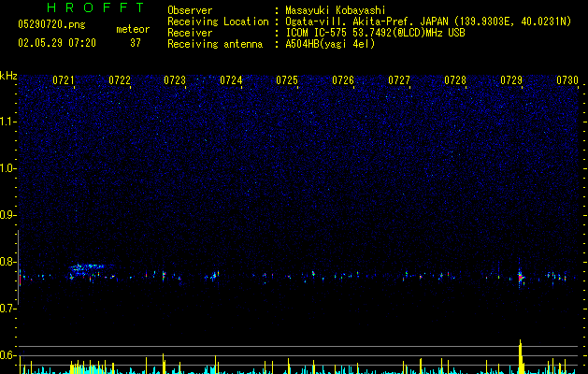Click the 0730 time marker

coord(567,80)
